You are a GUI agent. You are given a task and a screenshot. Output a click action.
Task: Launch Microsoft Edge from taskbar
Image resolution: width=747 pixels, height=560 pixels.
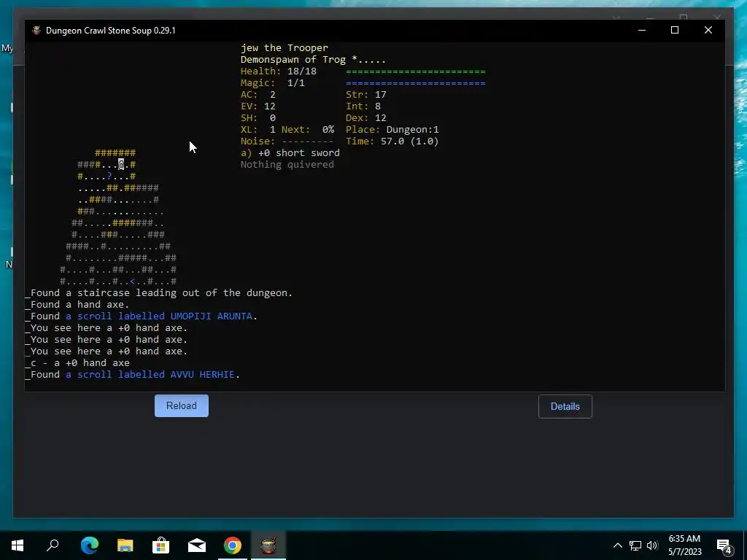tap(89, 545)
